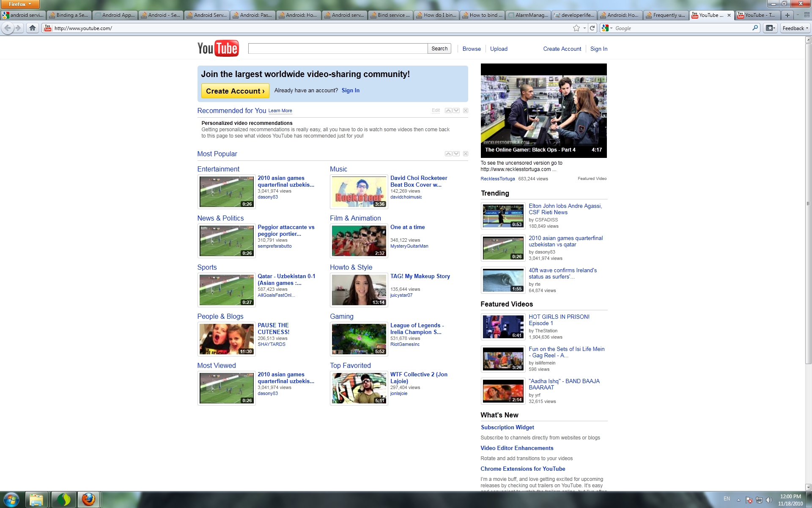Switch to the AlarmManag... tab

pos(528,15)
